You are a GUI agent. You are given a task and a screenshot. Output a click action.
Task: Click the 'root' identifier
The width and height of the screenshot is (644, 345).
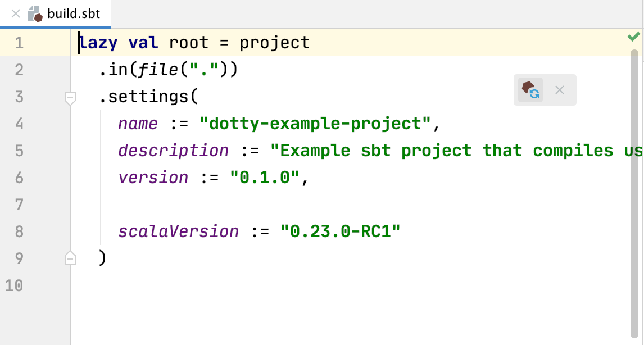coord(188,43)
